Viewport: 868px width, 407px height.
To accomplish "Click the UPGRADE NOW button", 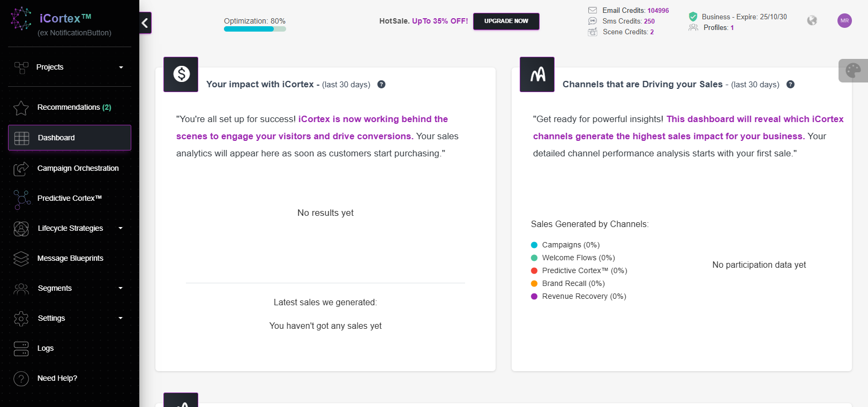I will [506, 21].
